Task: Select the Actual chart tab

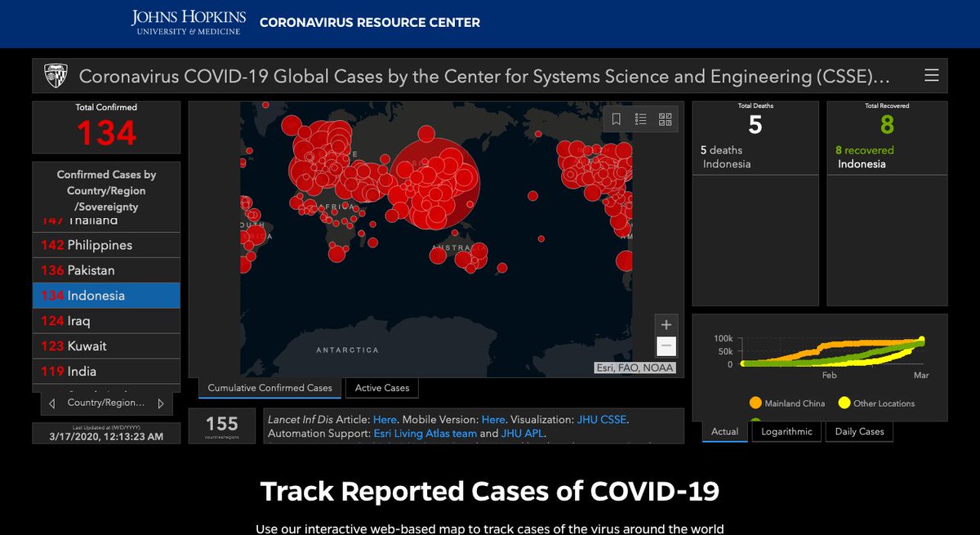Action: click(x=724, y=431)
